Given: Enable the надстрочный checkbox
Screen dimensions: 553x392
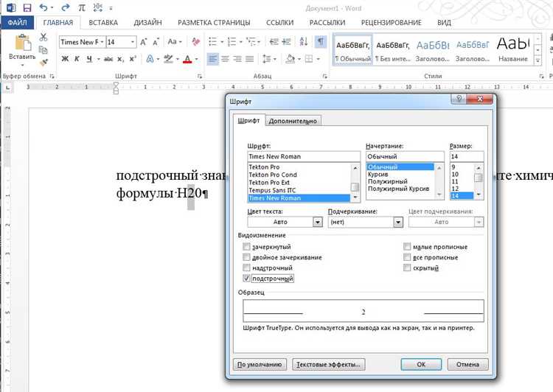Looking at the screenshot, I should point(246,268).
